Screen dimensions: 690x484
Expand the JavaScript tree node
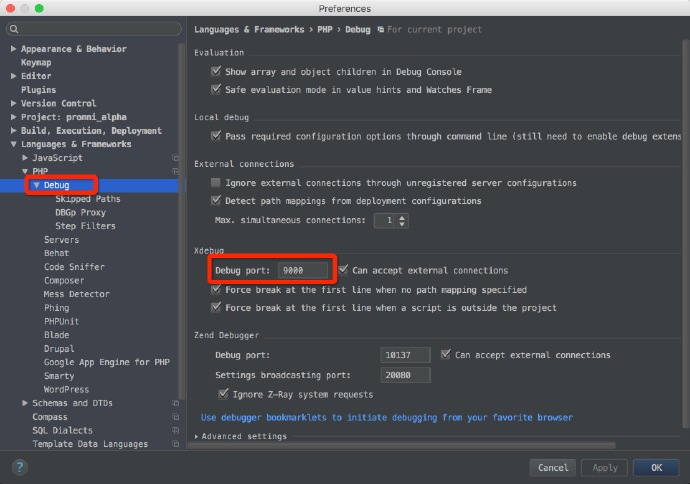point(25,158)
